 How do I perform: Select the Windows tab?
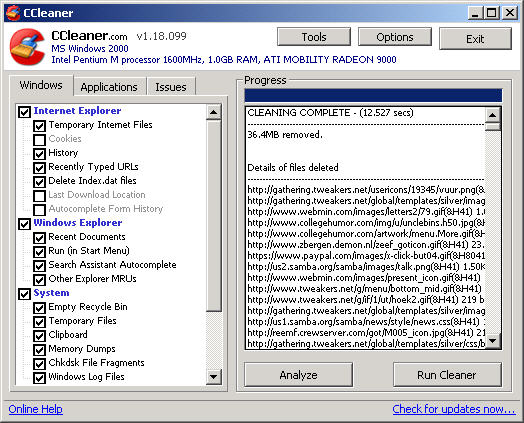coord(41,85)
